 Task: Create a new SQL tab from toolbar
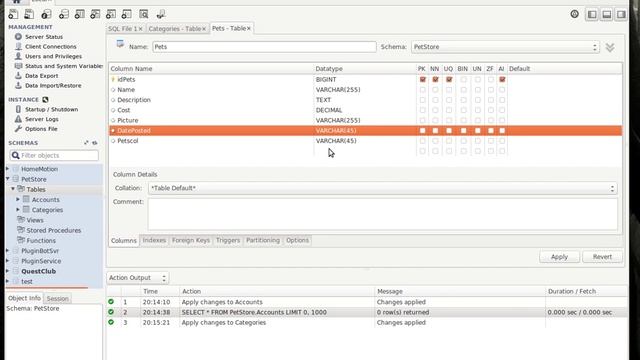[13, 14]
